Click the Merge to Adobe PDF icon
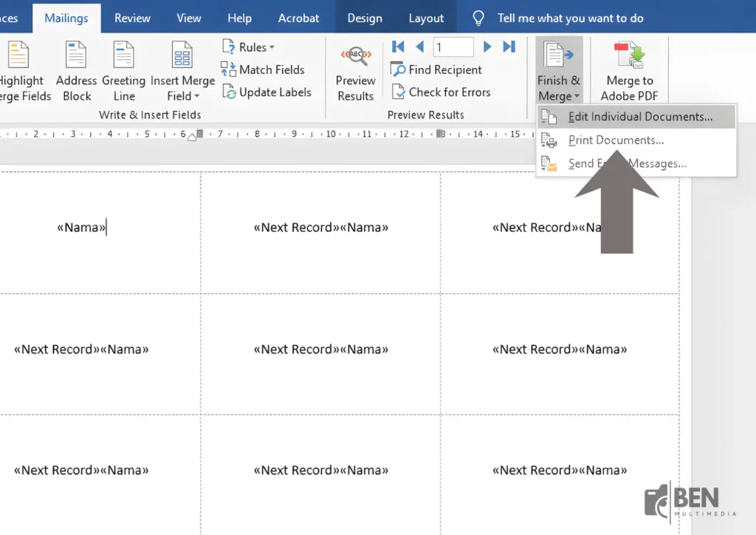 [629, 56]
